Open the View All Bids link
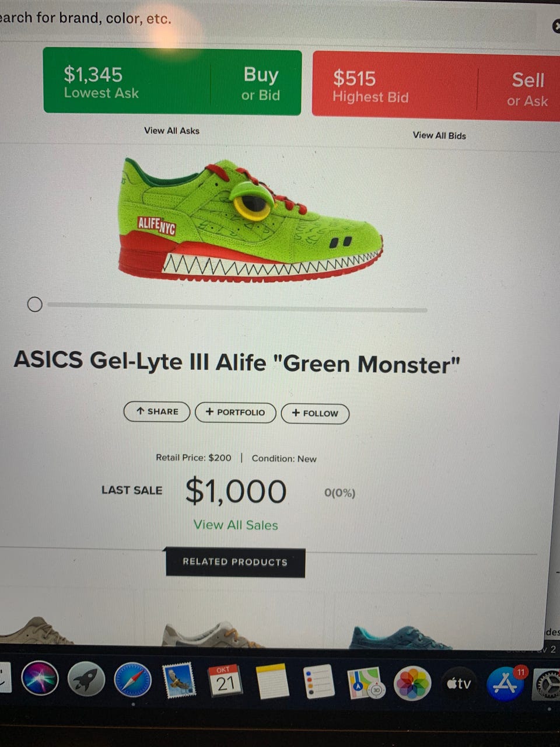The image size is (560, 747). point(439,135)
